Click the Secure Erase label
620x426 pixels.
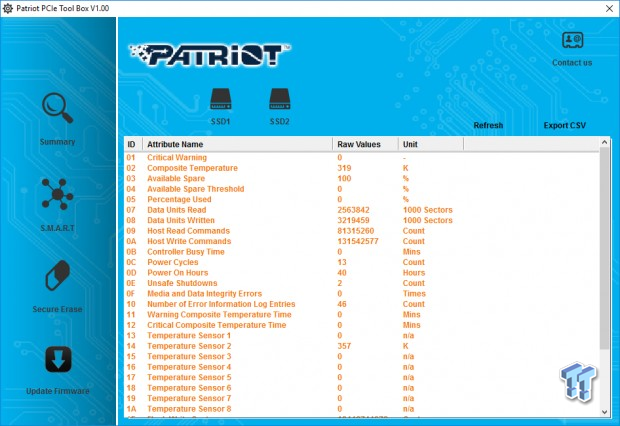pos(58,309)
